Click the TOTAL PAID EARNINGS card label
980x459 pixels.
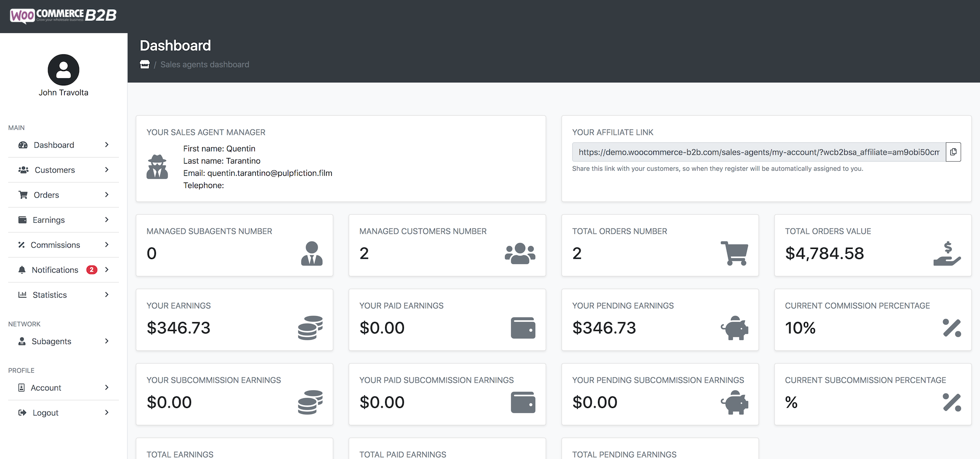pyautogui.click(x=403, y=454)
